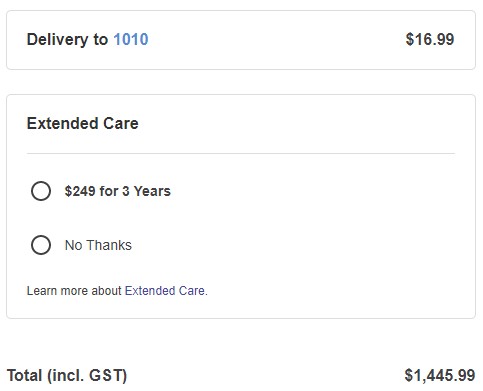Viewport: 483px width, 391px height.
Task: Click the $1,445.99 total amount
Action: pos(440,375)
